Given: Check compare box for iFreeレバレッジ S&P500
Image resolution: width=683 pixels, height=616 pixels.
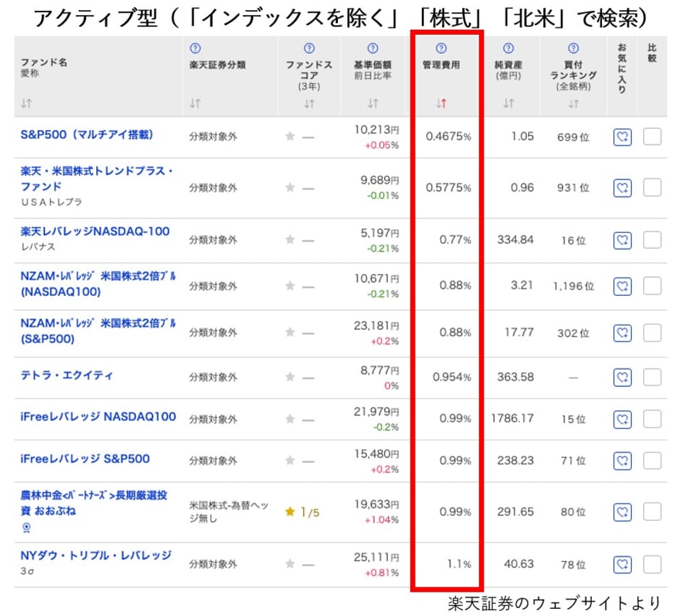Looking at the screenshot, I should pos(652,460).
